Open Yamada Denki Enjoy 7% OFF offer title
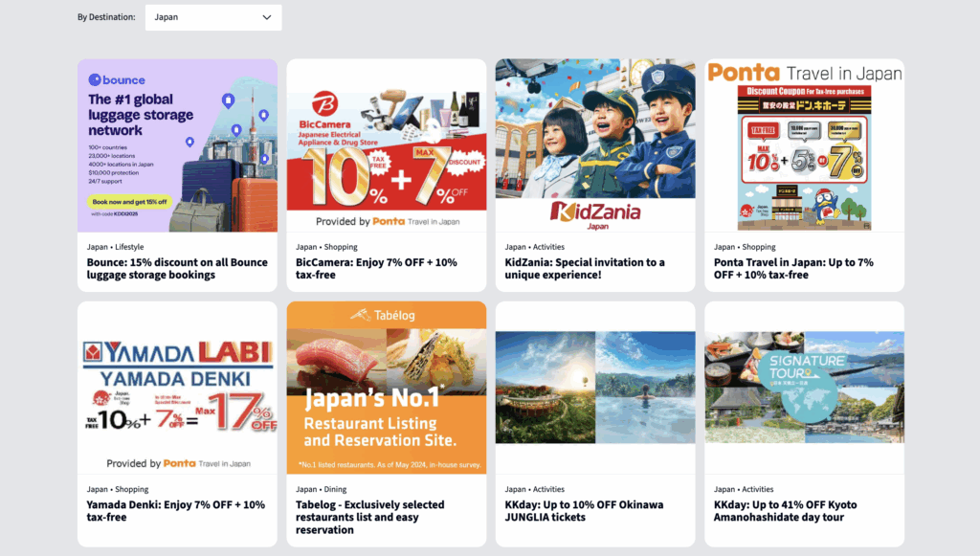The image size is (980, 556). pos(176,511)
